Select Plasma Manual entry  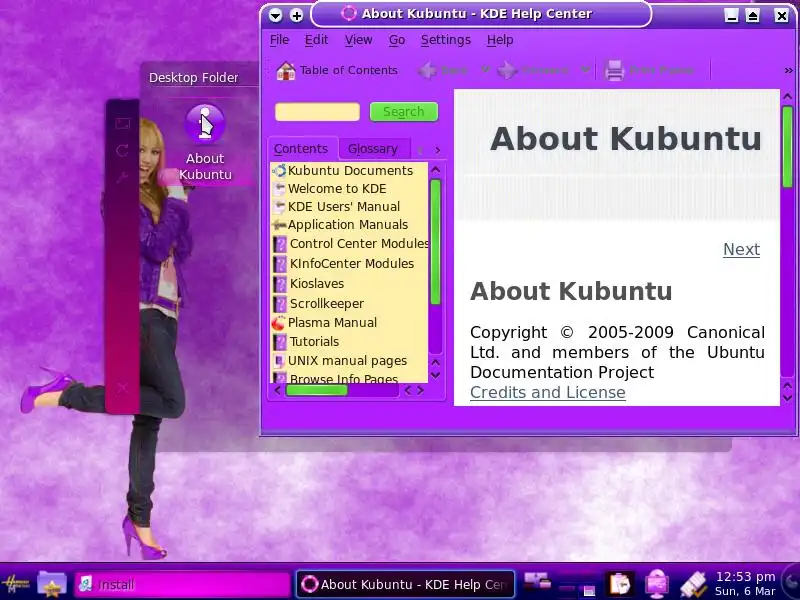click(332, 322)
